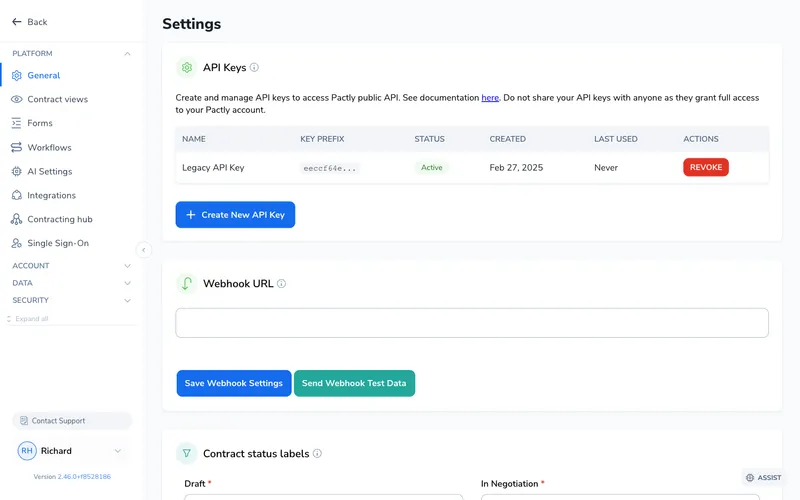Click the Webhook URL info icon
Image resolution: width=800 pixels, height=500 pixels.
pyautogui.click(x=281, y=284)
